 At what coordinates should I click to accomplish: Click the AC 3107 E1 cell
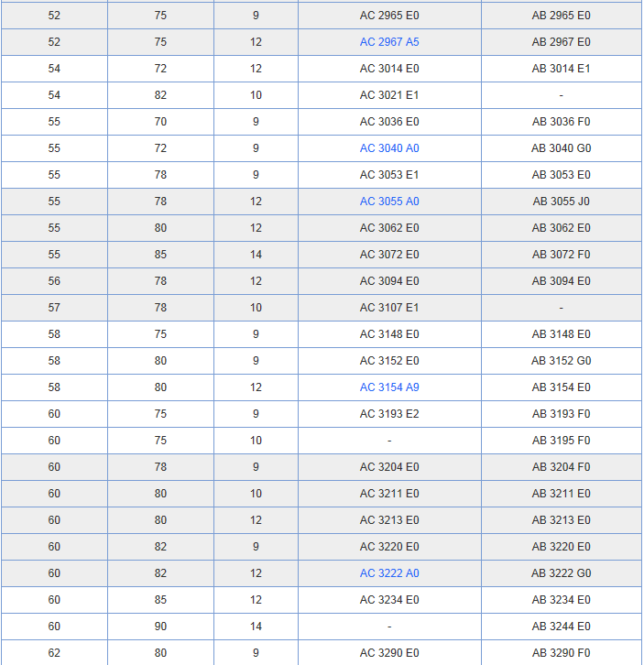[389, 308]
